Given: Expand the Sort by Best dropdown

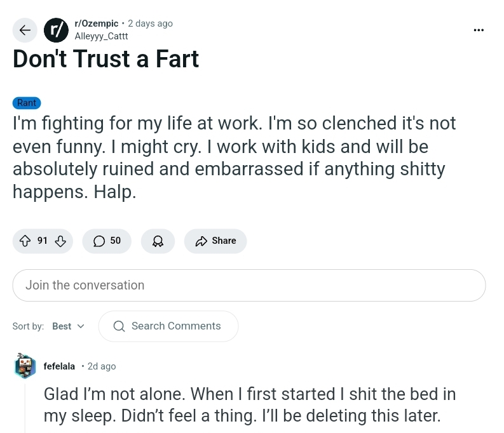Looking at the screenshot, I should tap(68, 326).
